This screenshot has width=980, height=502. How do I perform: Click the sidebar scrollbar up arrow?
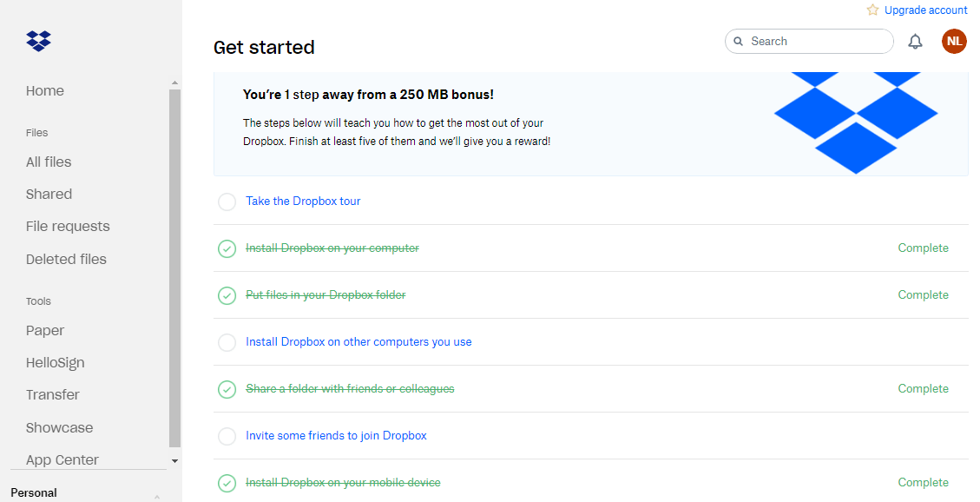[174, 81]
